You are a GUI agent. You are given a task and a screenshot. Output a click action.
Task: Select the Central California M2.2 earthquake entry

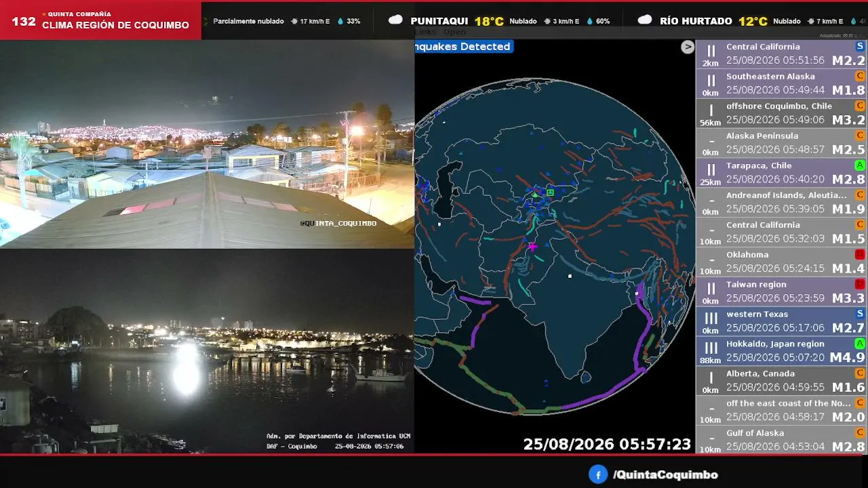click(x=782, y=54)
